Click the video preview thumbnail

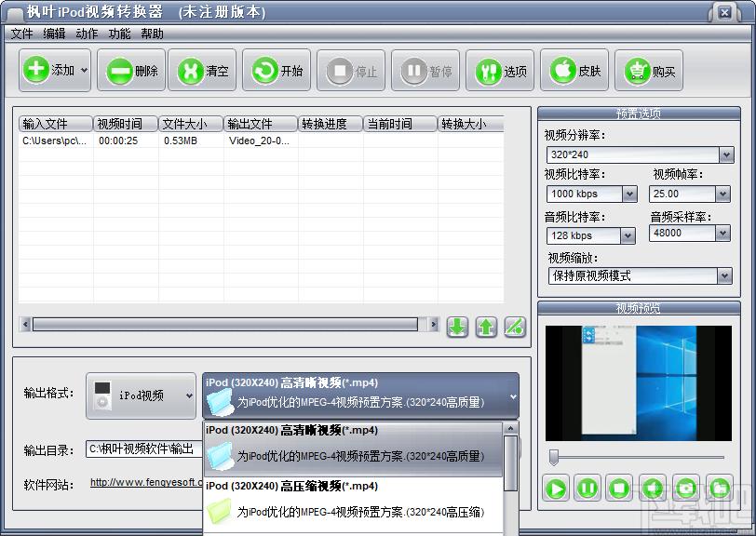639,383
